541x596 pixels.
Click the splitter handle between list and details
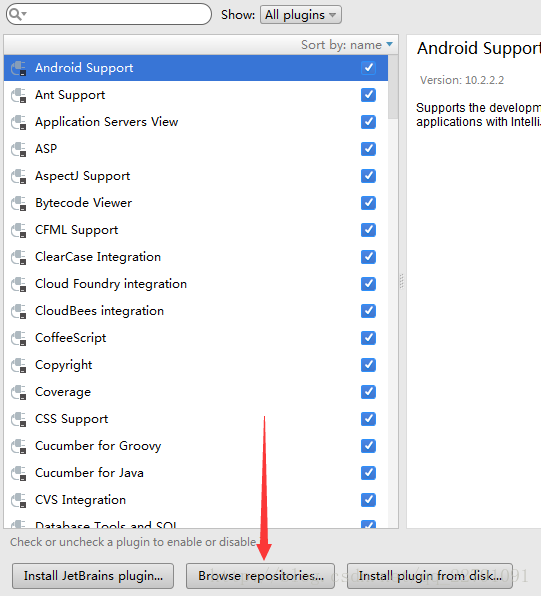pos(401,281)
